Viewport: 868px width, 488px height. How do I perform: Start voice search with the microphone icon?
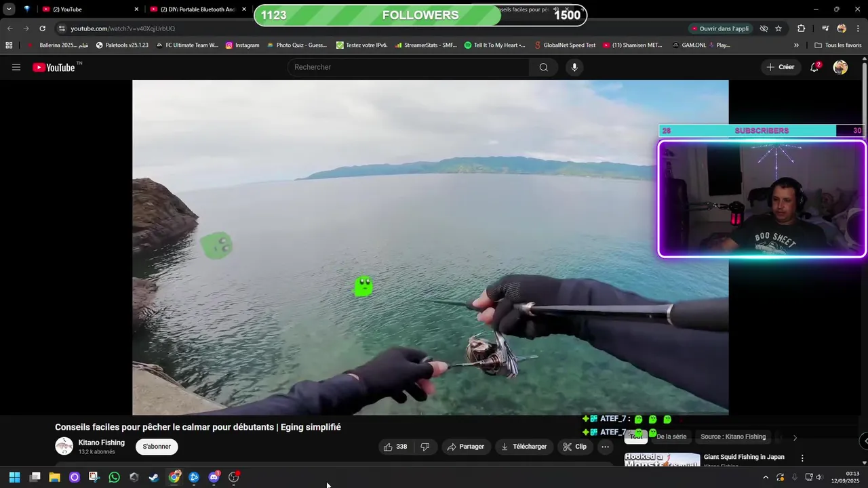click(574, 67)
